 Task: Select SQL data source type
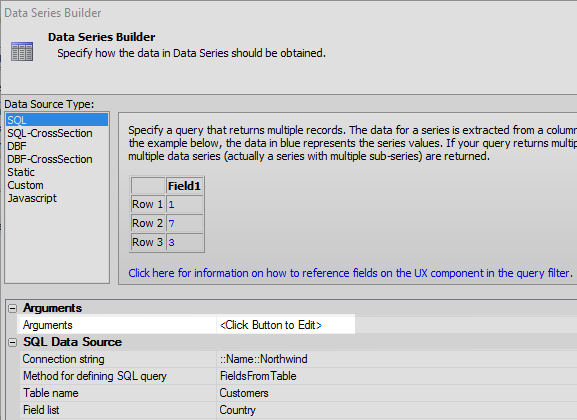[57, 120]
